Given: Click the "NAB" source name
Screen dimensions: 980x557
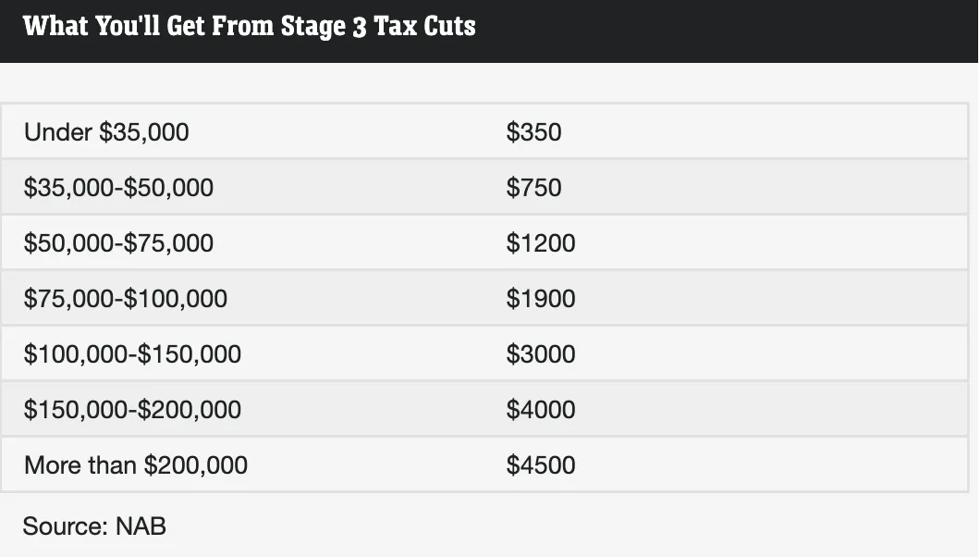Looking at the screenshot, I should (141, 526).
